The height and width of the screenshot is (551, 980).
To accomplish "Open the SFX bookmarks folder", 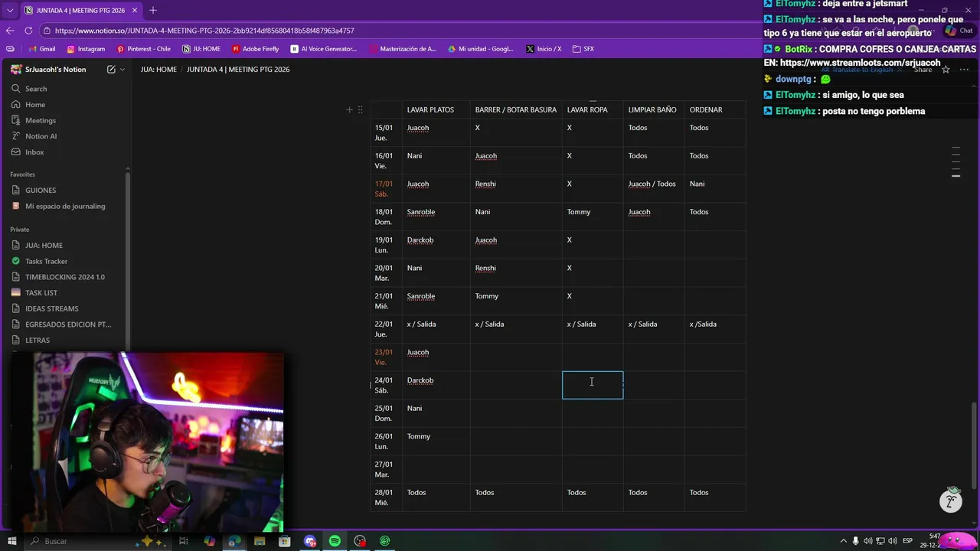I will coord(583,49).
